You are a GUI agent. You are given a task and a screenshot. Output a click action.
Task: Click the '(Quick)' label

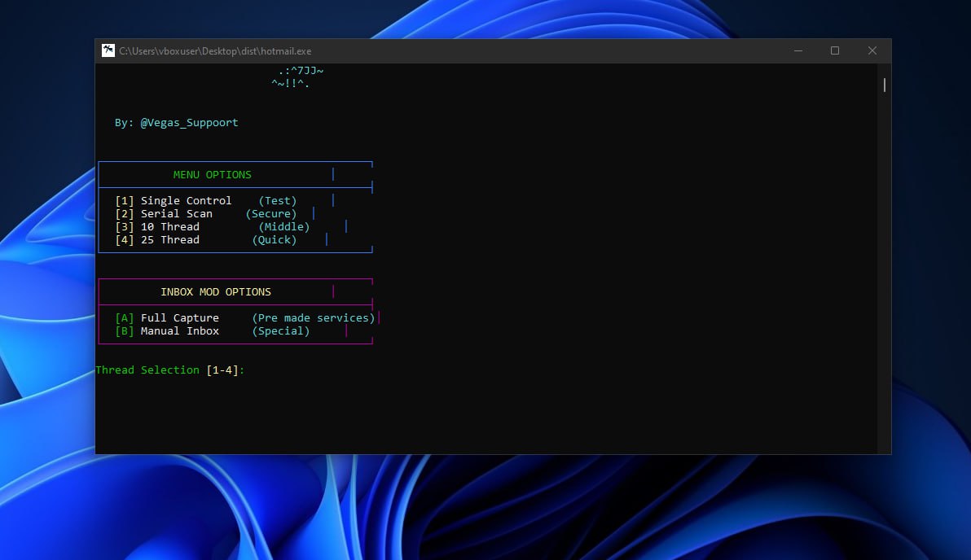275,240
